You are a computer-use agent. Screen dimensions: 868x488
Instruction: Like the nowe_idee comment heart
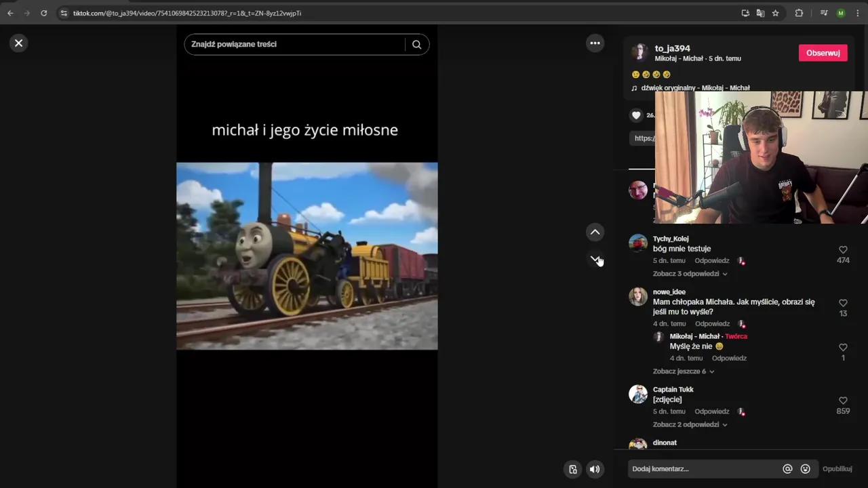point(843,303)
